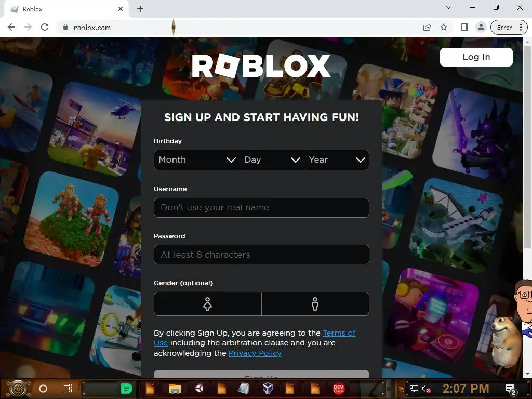View site security lock information

[x=65, y=27]
